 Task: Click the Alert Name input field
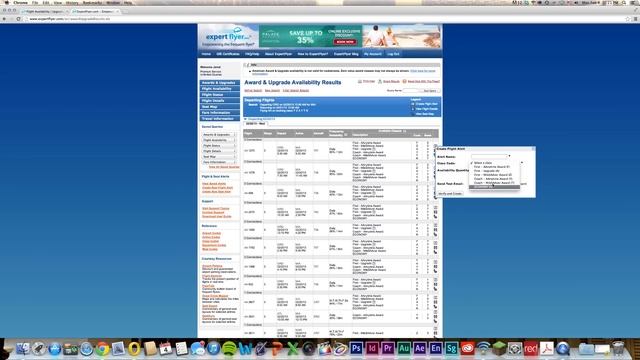click(489, 156)
